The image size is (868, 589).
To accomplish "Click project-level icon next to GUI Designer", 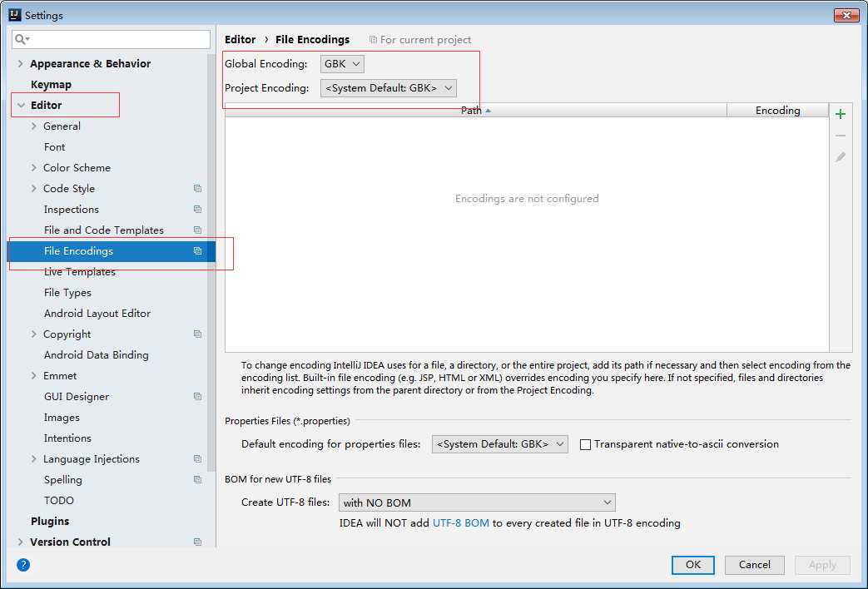I will point(197,396).
